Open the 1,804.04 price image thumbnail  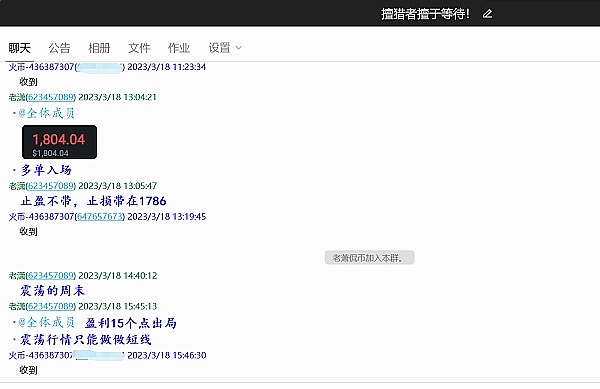[59, 142]
